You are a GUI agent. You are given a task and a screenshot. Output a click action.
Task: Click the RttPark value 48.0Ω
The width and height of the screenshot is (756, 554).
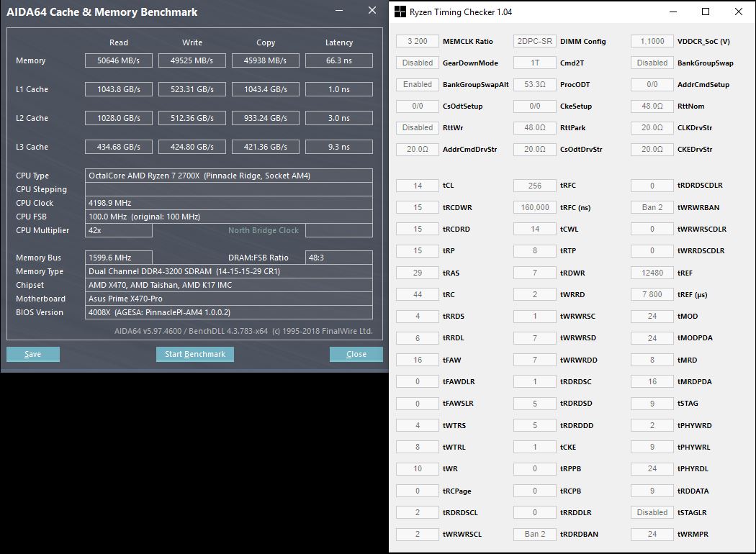535,127
